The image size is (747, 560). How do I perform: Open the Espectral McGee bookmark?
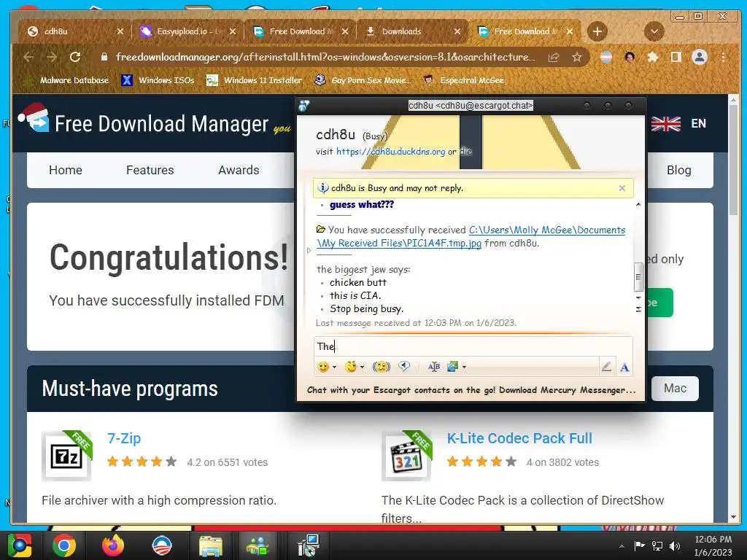pyautogui.click(x=463, y=80)
